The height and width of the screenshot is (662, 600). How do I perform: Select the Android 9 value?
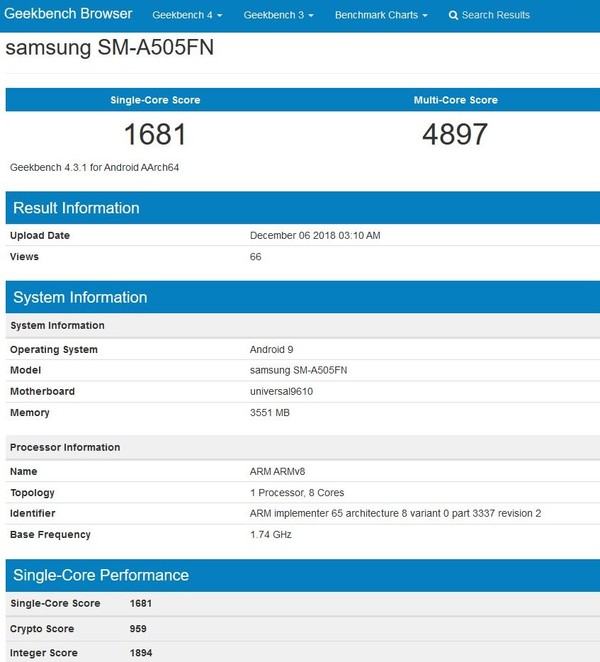pos(271,350)
